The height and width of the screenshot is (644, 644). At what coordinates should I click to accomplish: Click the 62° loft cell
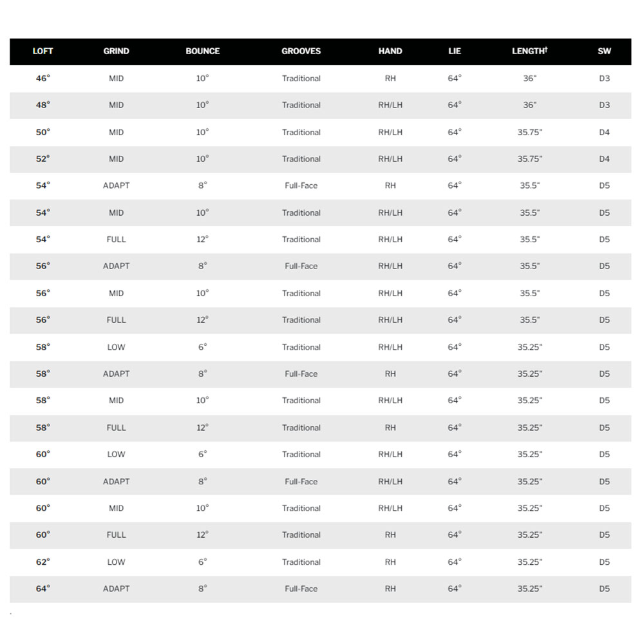(x=43, y=562)
